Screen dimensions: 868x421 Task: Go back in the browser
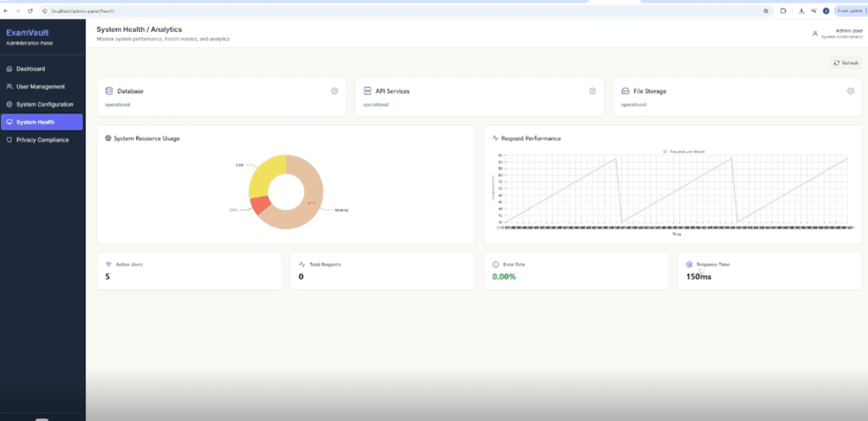point(6,11)
